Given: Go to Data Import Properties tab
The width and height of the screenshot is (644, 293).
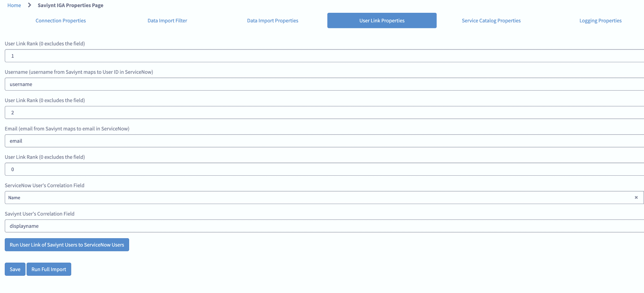Looking at the screenshot, I should tap(273, 21).
